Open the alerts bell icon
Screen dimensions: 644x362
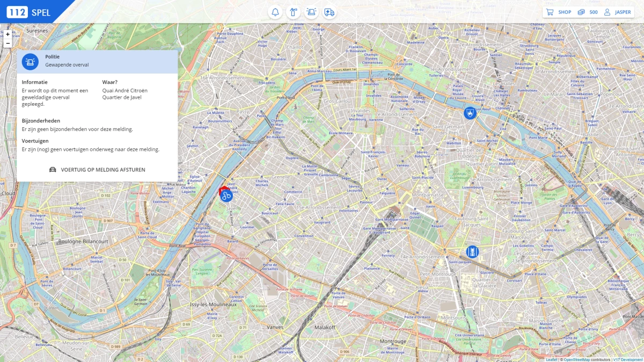coord(275,12)
